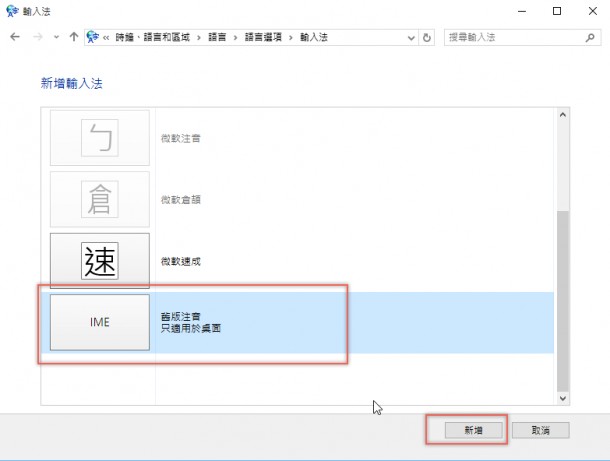Click the 輸入法 breadcrumb

314,37
